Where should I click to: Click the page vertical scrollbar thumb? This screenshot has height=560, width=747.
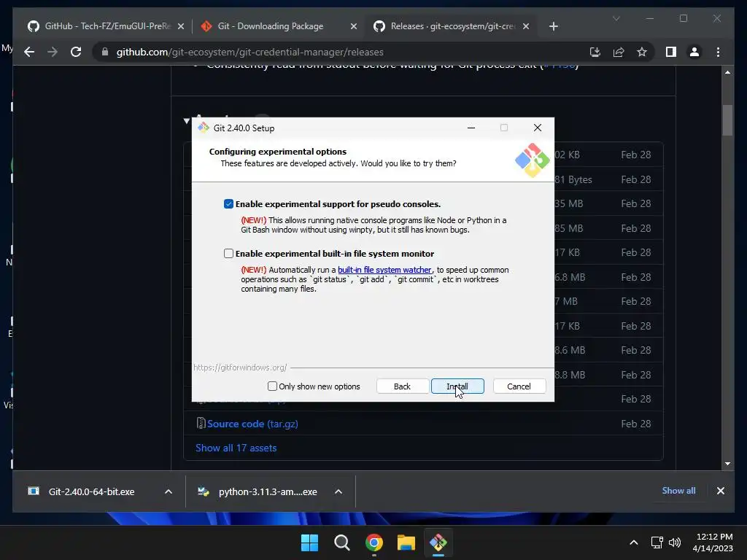point(727,120)
